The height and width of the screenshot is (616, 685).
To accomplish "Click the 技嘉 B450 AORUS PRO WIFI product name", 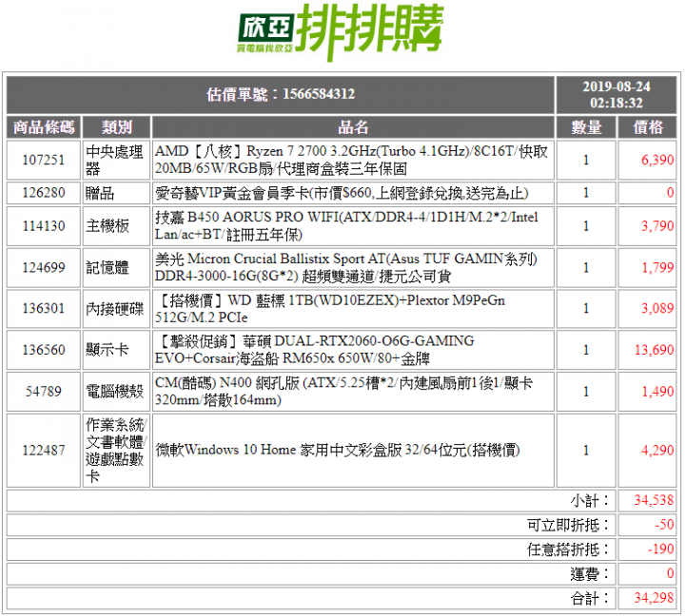I will click(346, 225).
